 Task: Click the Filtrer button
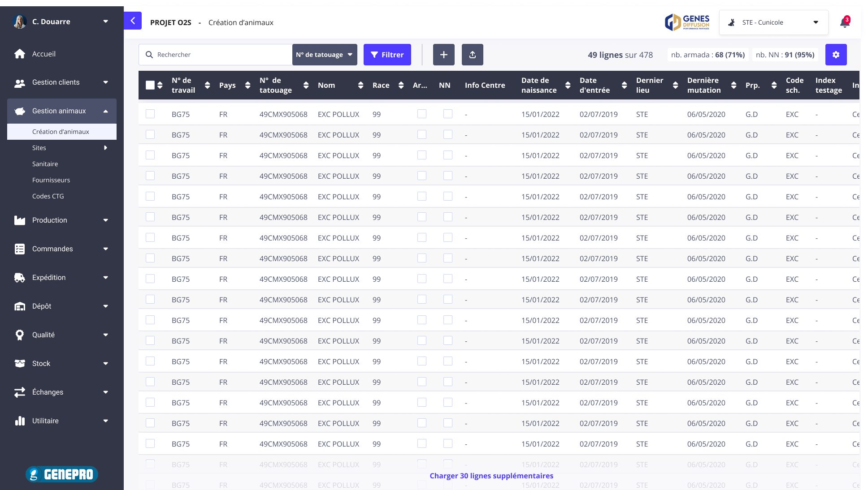coord(387,55)
